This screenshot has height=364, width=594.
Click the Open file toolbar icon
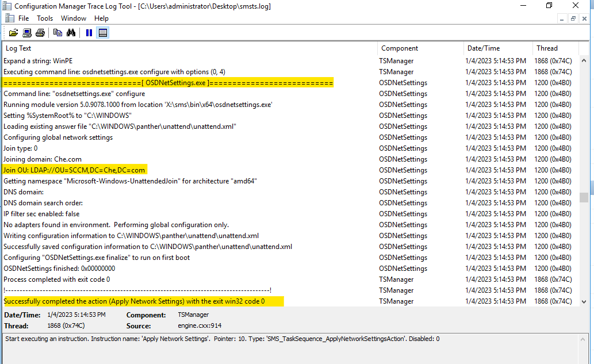tap(13, 33)
